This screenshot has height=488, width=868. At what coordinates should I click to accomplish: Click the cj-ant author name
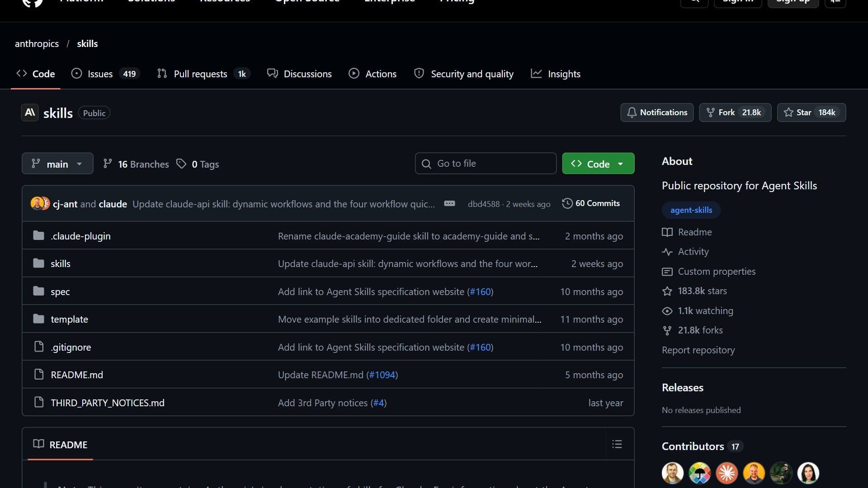coord(65,204)
